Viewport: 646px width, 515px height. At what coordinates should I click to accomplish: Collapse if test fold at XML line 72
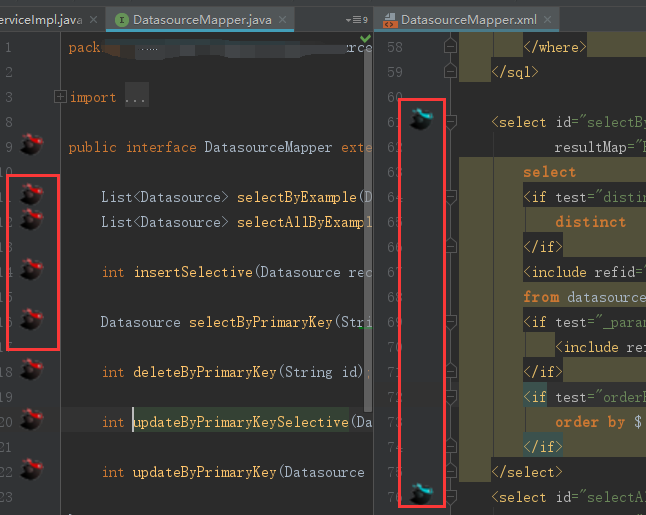tap(451, 397)
